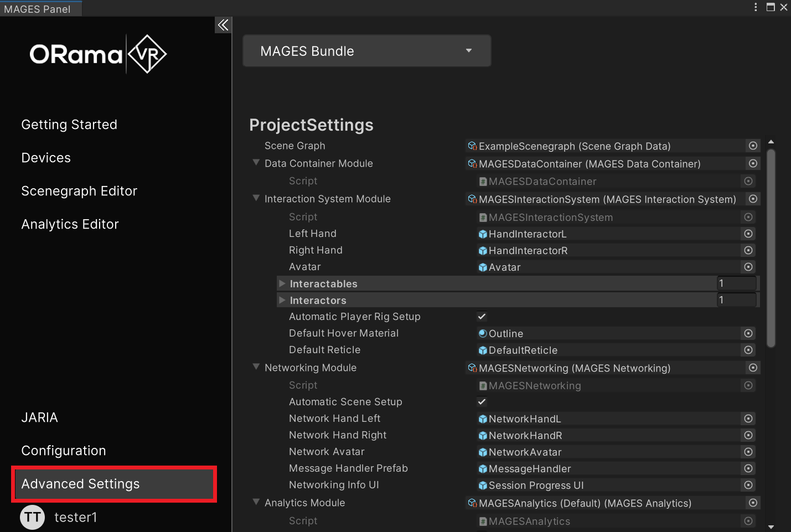Open object picker for Default Reticle
Image resolution: width=791 pixels, height=532 pixels.
tap(748, 350)
